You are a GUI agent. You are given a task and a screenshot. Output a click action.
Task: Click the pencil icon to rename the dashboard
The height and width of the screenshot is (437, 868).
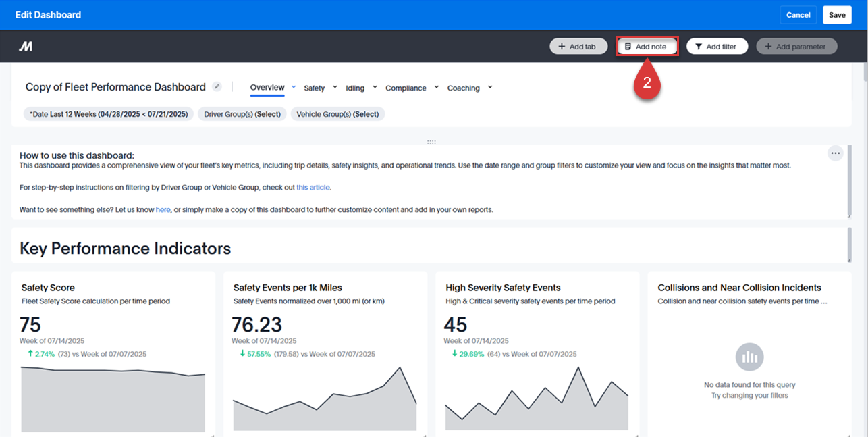click(217, 86)
